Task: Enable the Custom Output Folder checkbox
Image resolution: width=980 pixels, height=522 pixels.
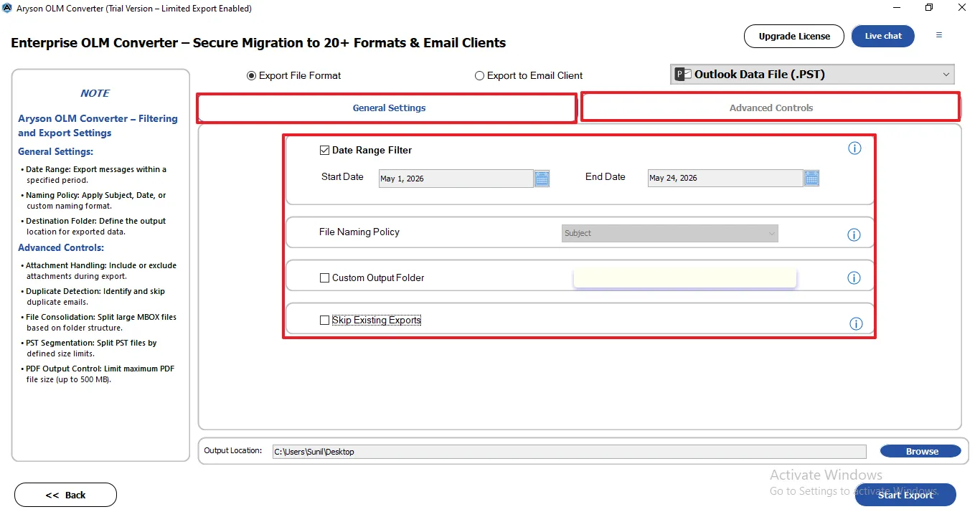Action: point(324,278)
